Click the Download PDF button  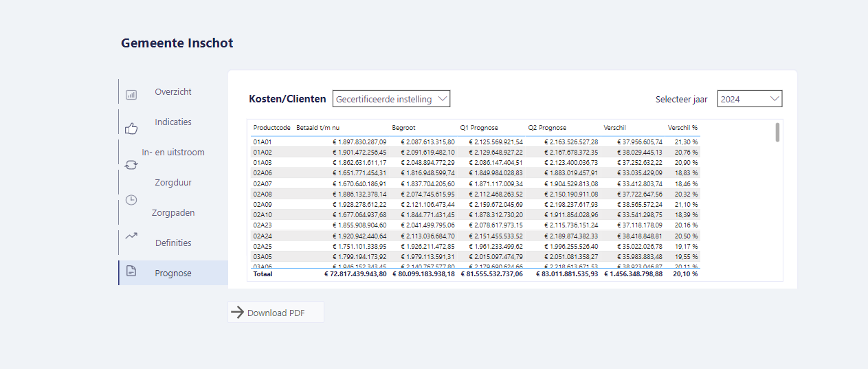[x=276, y=313]
